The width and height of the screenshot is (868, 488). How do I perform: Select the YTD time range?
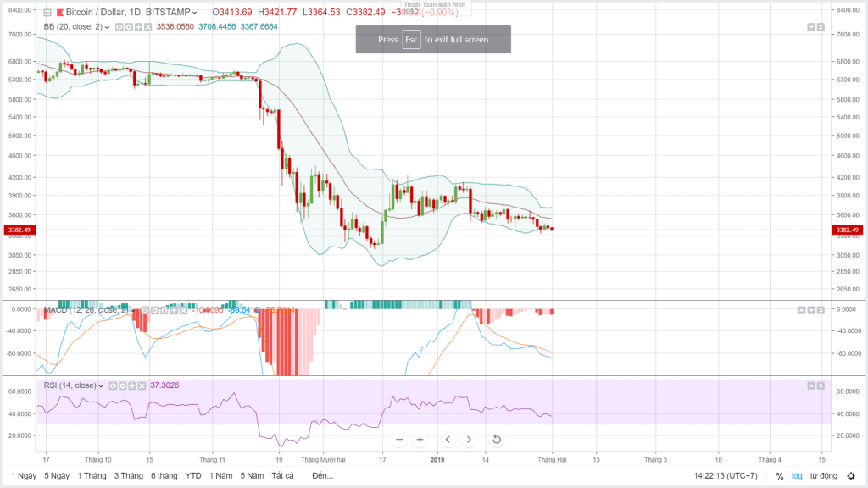tap(193, 476)
